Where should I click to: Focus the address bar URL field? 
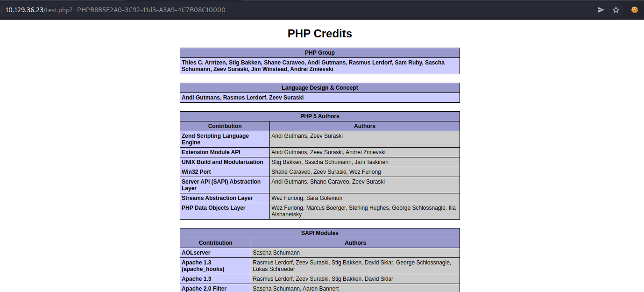click(299, 10)
